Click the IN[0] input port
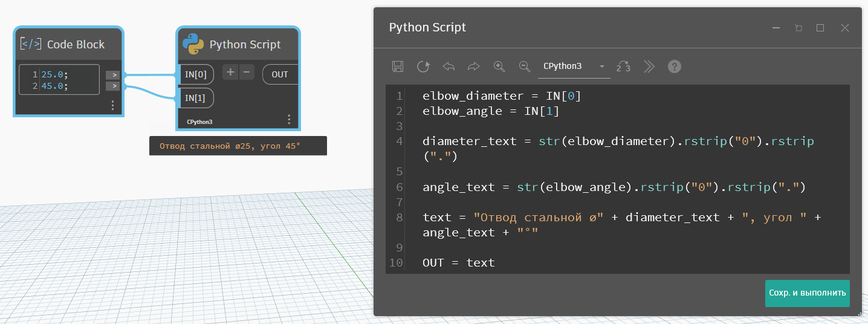 (196, 74)
